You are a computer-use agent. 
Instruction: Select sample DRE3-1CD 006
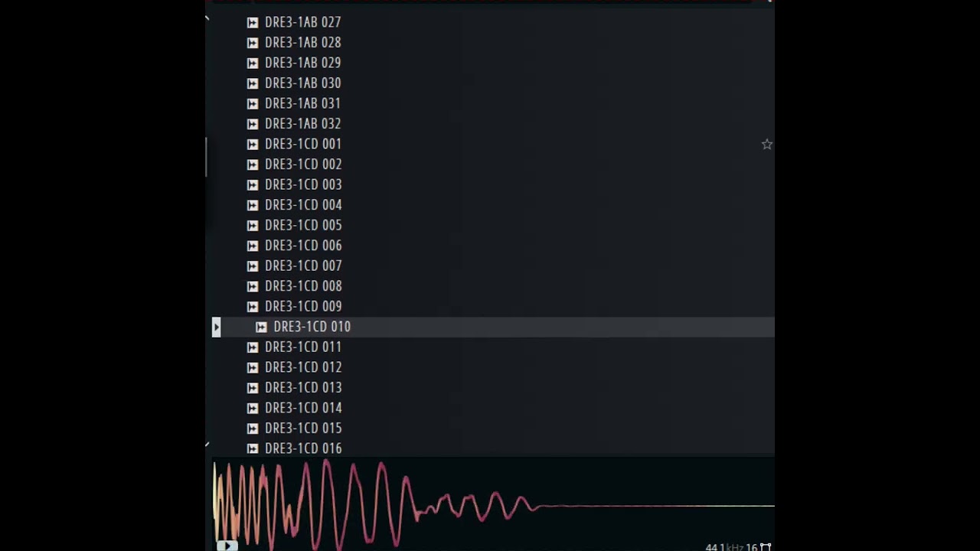coord(303,246)
